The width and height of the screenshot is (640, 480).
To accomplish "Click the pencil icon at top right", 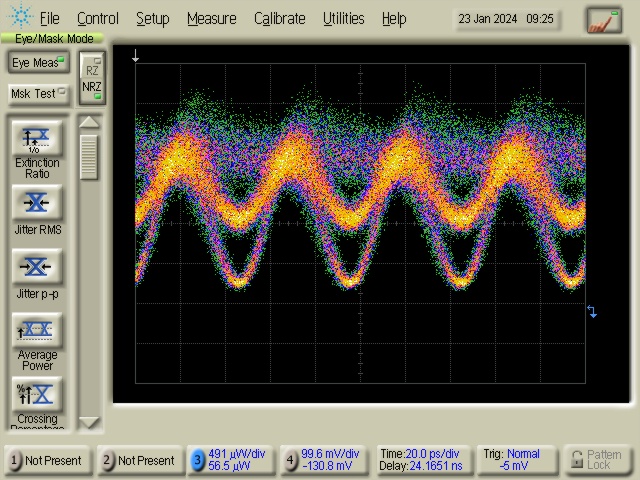I will pos(603,19).
